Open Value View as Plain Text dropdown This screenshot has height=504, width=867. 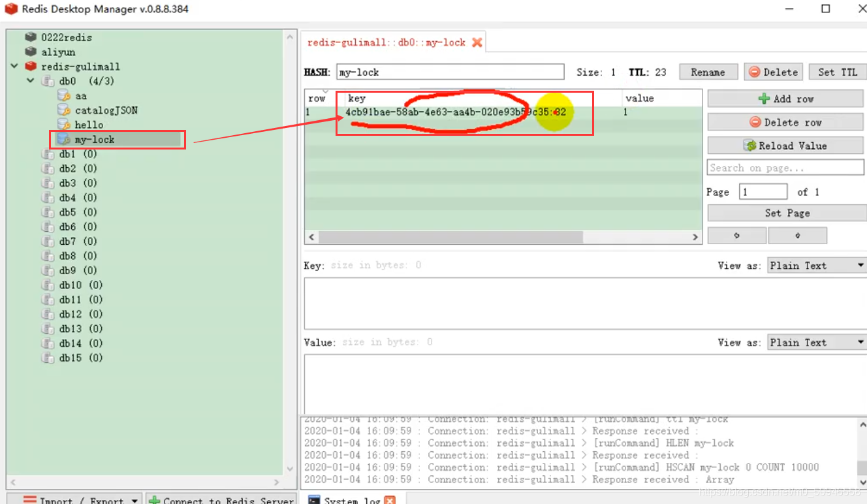pos(817,342)
